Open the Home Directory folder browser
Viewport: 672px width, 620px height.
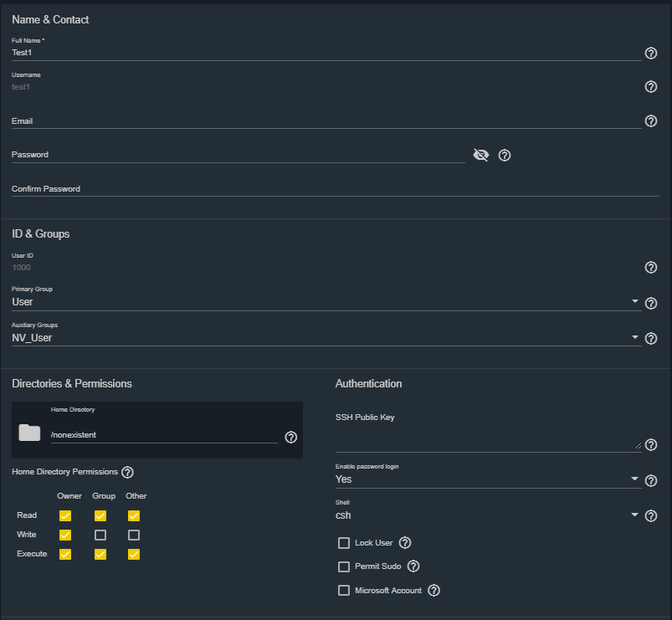[x=29, y=433]
